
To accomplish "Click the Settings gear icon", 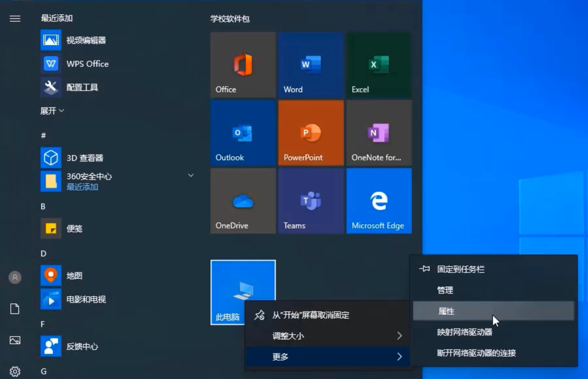I will click(x=15, y=371).
